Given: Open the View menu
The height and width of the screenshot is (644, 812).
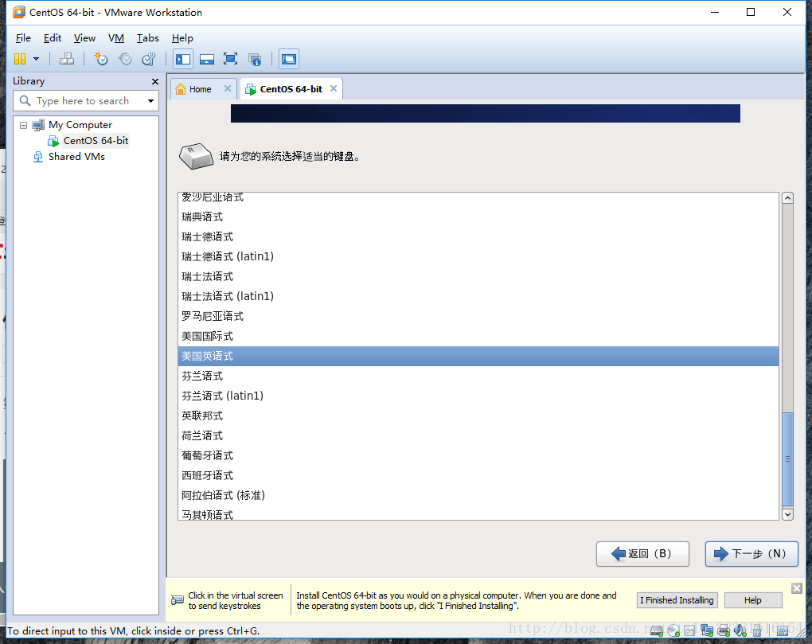Looking at the screenshot, I should pos(84,37).
